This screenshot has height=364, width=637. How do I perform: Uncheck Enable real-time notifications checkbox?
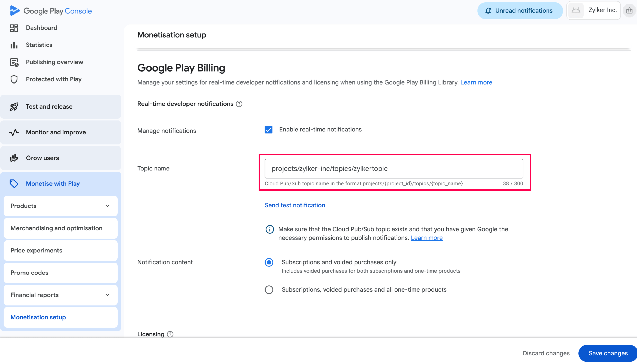point(269,130)
